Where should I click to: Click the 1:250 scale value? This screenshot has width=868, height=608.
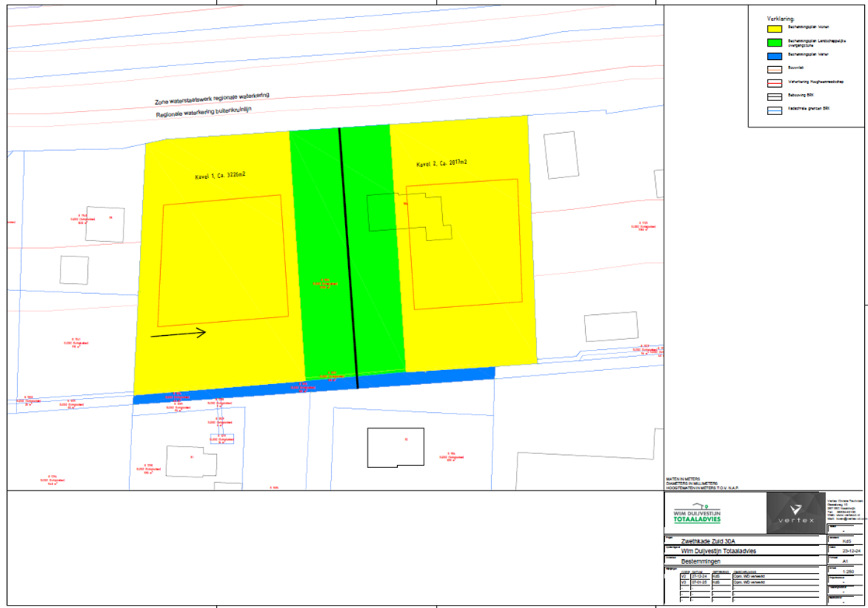click(847, 571)
